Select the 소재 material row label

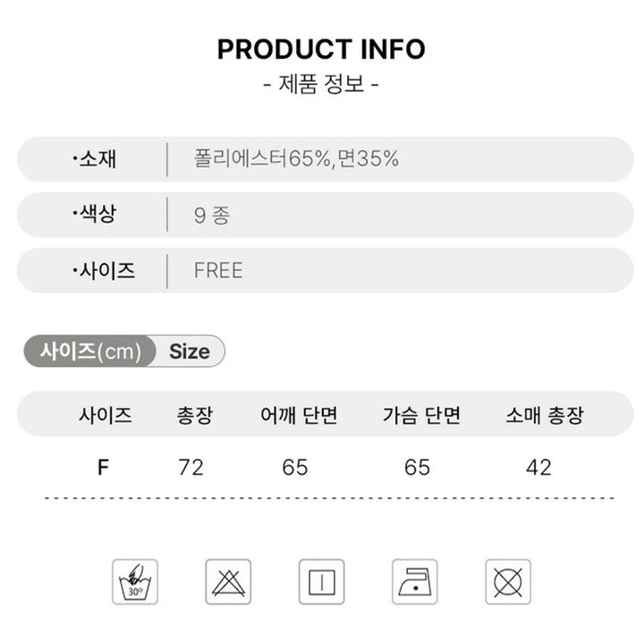[x=95, y=158]
